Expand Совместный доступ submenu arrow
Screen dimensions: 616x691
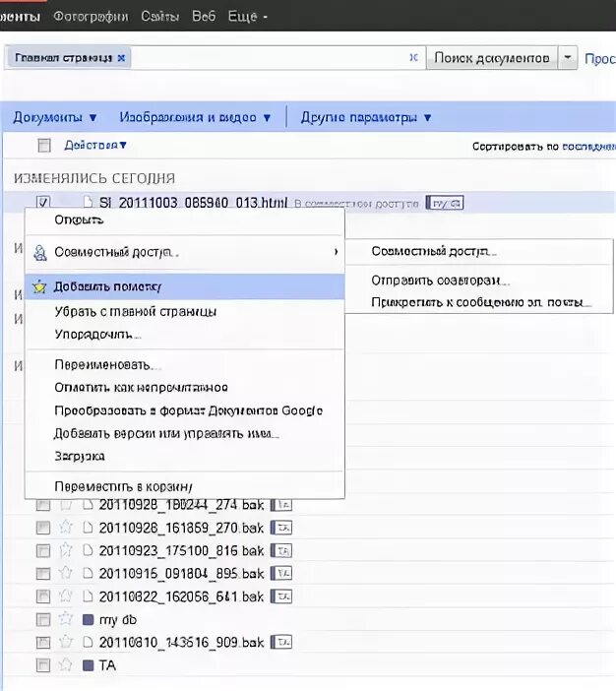click(336, 252)
